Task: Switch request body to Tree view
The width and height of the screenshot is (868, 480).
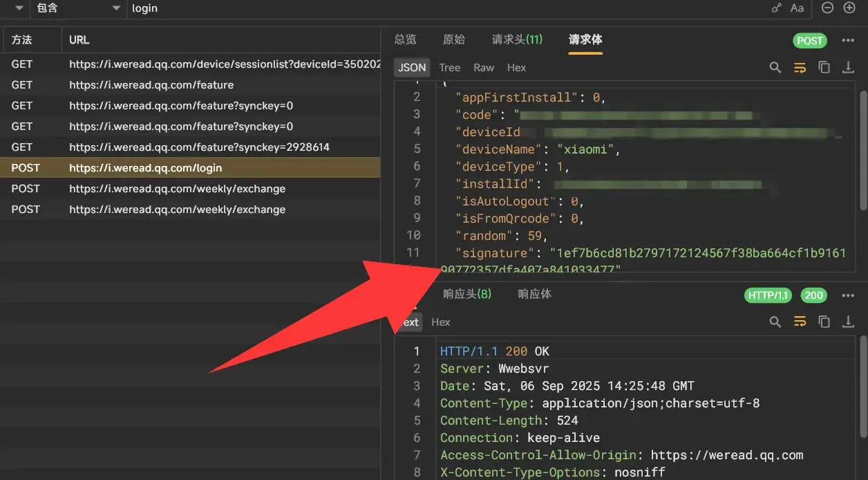Action: pyautogui.click(x=449, y=67)
